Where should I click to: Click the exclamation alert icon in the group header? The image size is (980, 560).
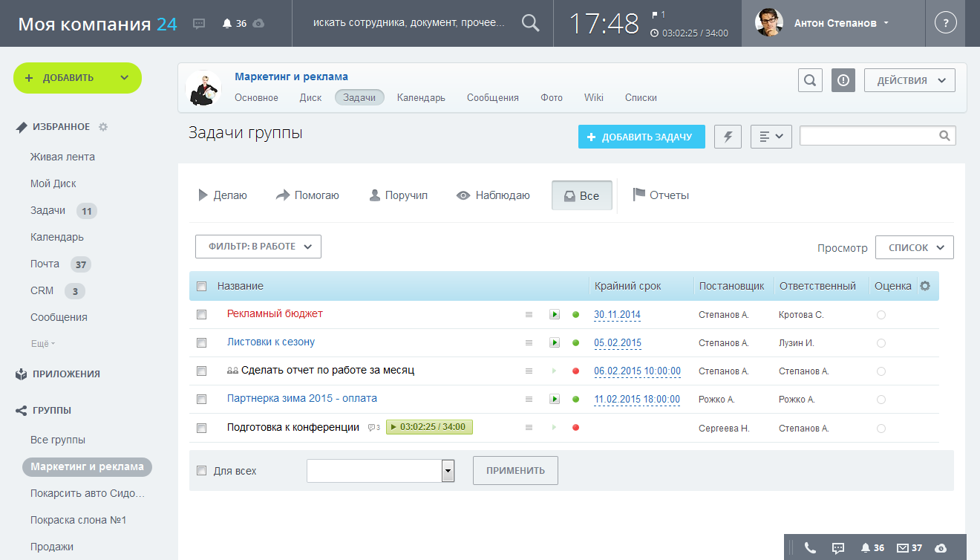(843, 80)
